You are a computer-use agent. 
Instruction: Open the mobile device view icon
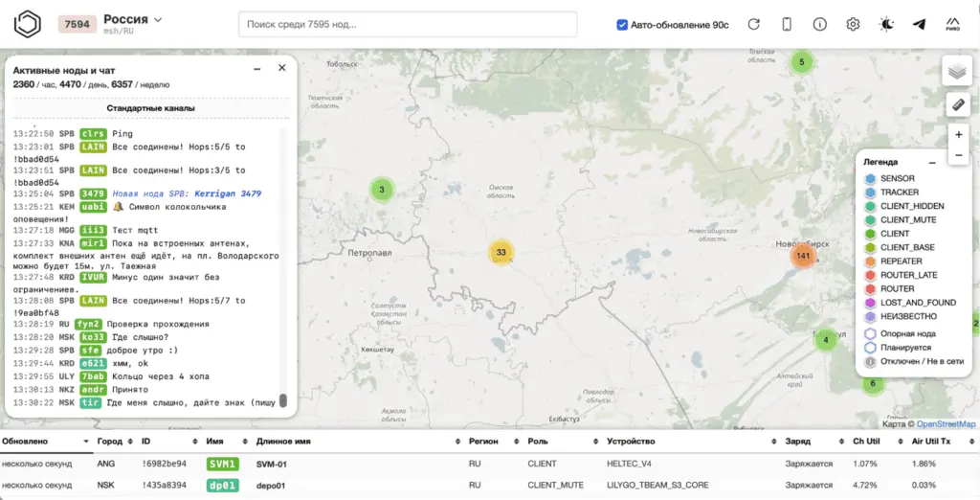787,24
